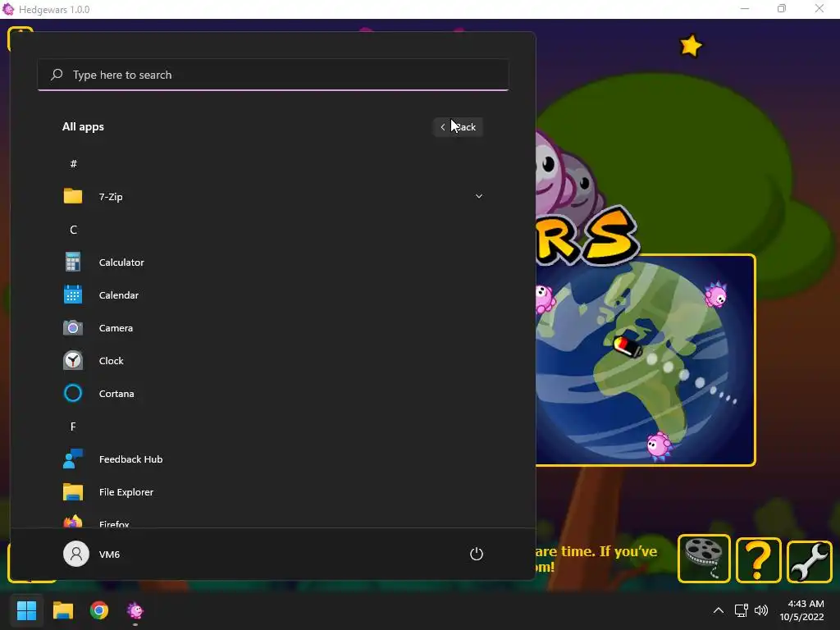Open the clock showing 4:43 AM
The image size is (840, 630).
(801, 610)
